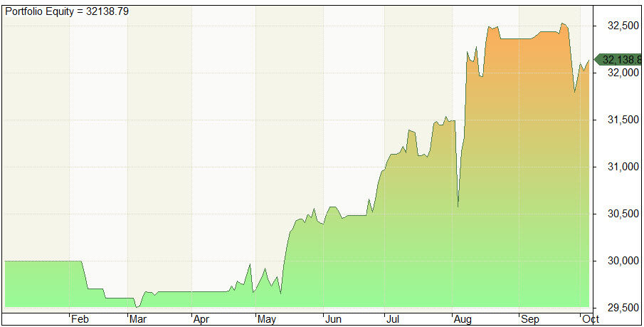The image size is (644, 327).
Task: Click the 31,500 y-axis label
Action: (x=623, y=120)
